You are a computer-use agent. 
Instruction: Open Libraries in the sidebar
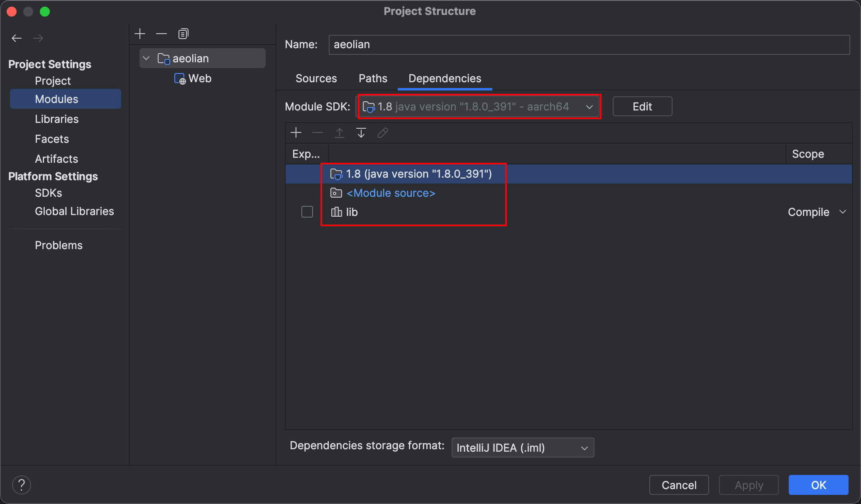(x=56, y=119)
